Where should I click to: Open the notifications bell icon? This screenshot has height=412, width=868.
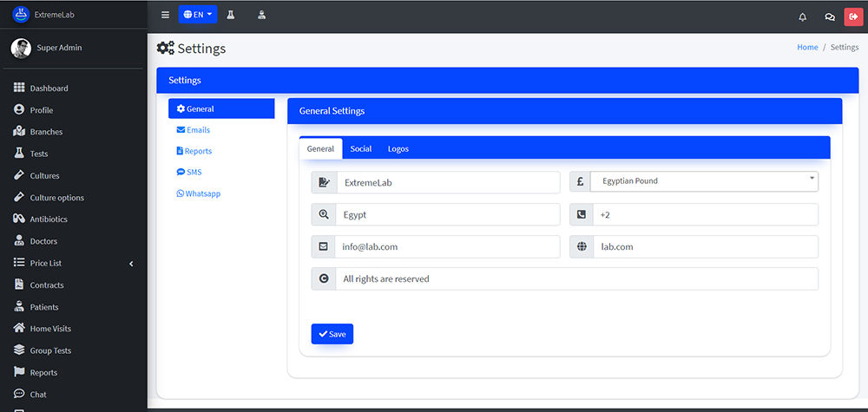point(802,16)
